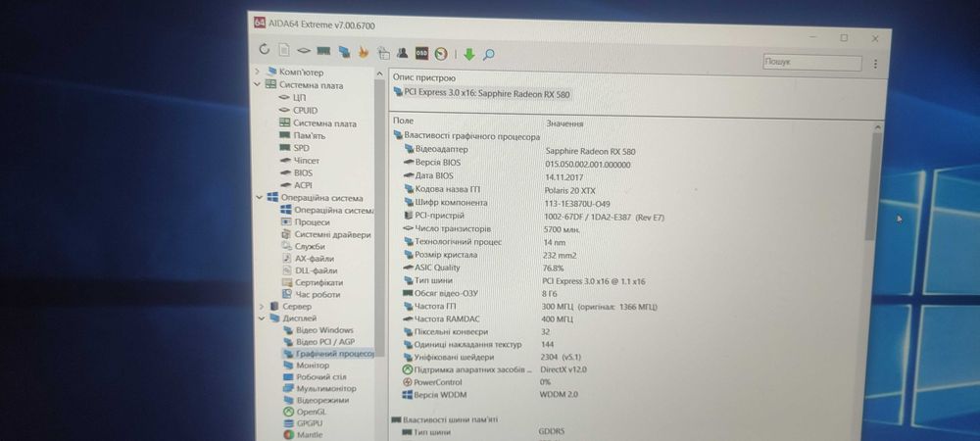Open the sensor gauge toolbar icon
Screen dimensions: 980x441
441,54
